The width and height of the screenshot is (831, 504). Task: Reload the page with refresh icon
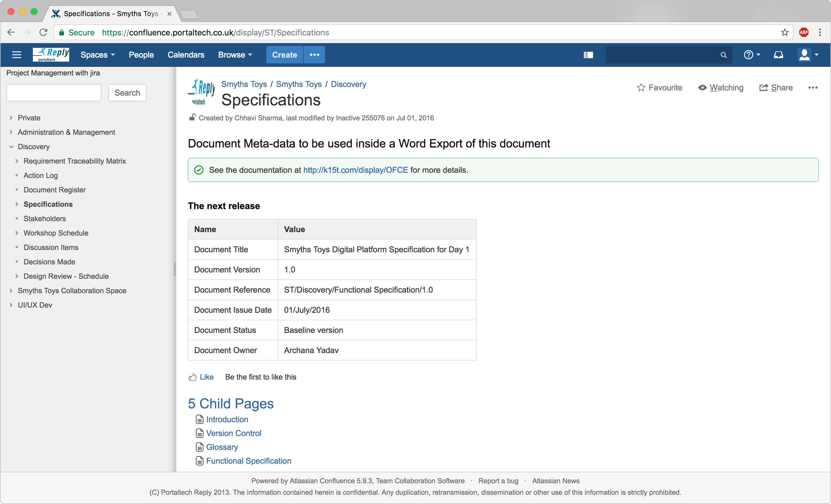tap(44, 32)
